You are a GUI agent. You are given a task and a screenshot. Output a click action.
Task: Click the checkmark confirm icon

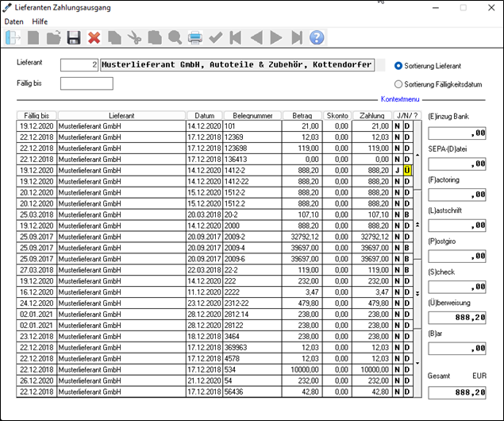click(215, 37)
